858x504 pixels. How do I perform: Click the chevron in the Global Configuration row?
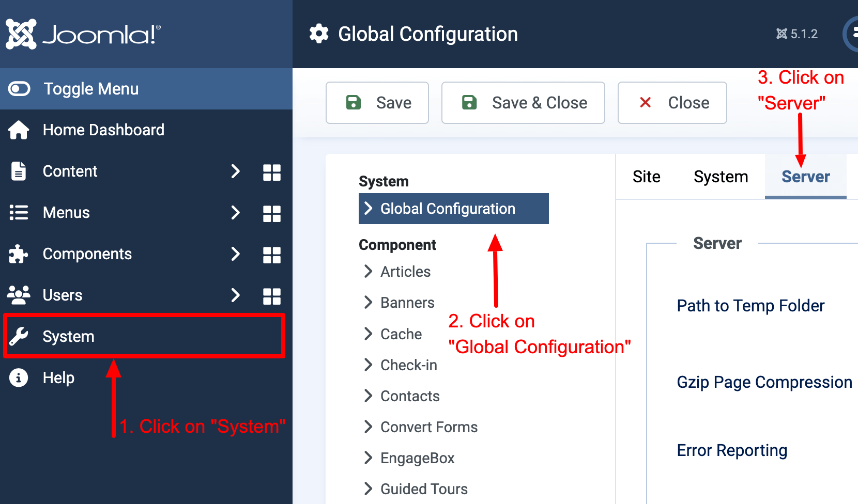pyautogui.click(x=368, y=208)
